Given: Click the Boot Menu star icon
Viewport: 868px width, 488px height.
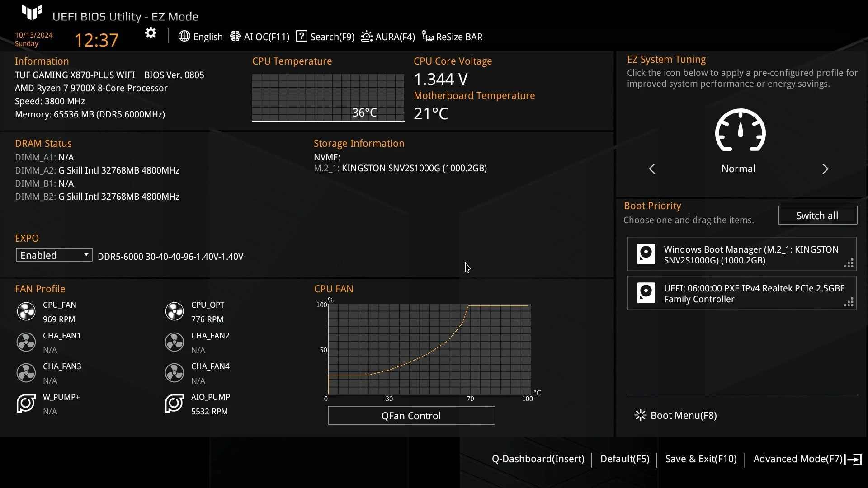Looking at the screenshot, I should pos(640,415).
